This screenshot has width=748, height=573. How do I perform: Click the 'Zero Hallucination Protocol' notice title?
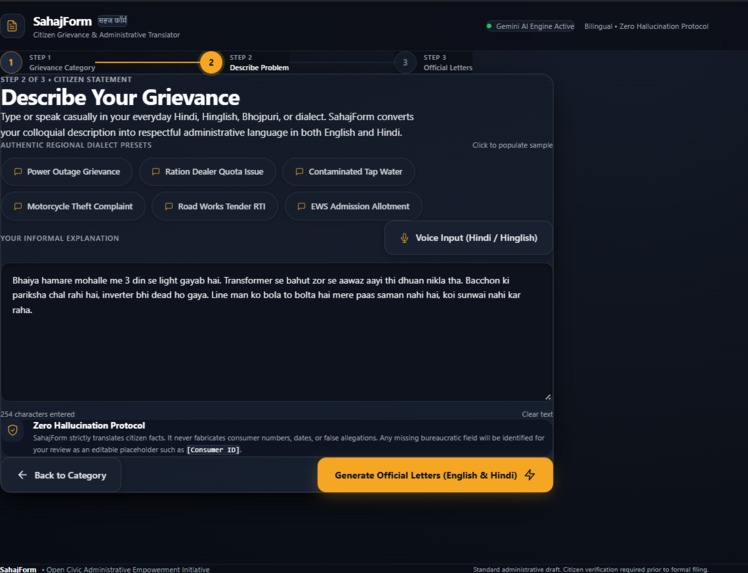coord(89,425)
